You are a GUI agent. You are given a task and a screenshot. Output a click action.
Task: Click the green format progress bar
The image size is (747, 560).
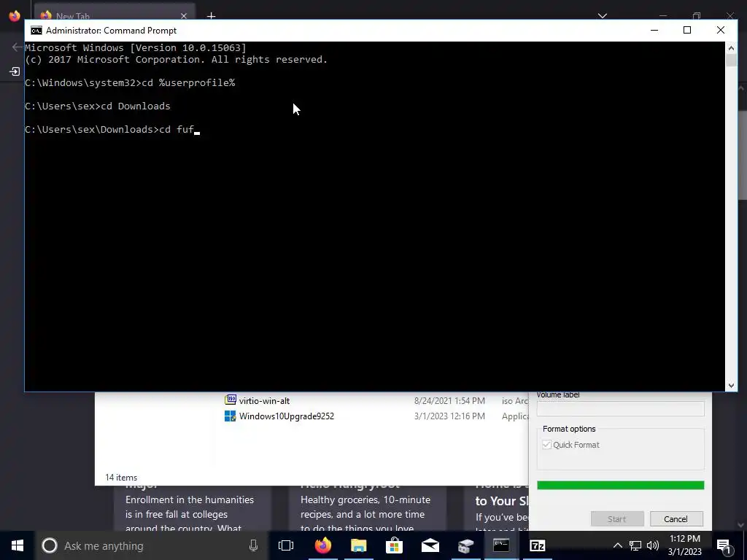[x=620, y=485]
